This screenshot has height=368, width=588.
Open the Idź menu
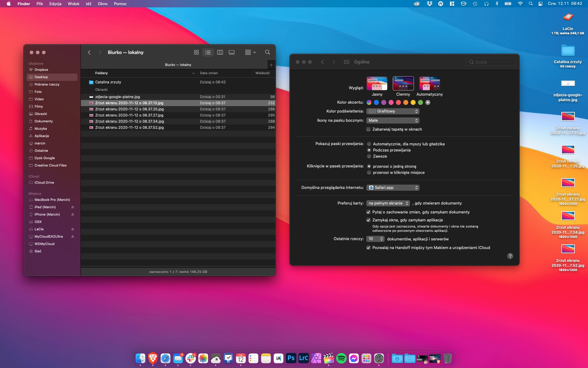tap(89, 4)
